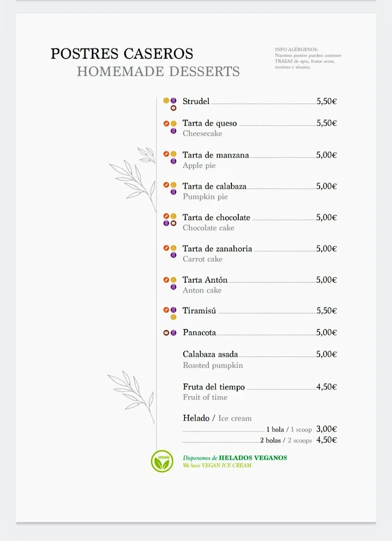392x541 pixels.
Task: Click the yellow allergen icon below Tiramisú
Action: click(x=173, y=317)
